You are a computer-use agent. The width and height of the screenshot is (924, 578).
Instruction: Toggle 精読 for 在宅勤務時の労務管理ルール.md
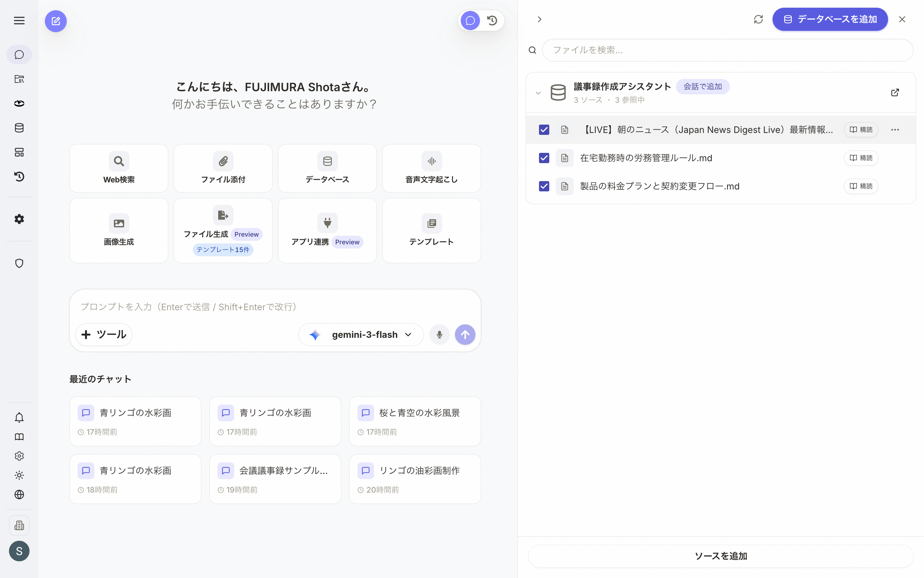861,158
